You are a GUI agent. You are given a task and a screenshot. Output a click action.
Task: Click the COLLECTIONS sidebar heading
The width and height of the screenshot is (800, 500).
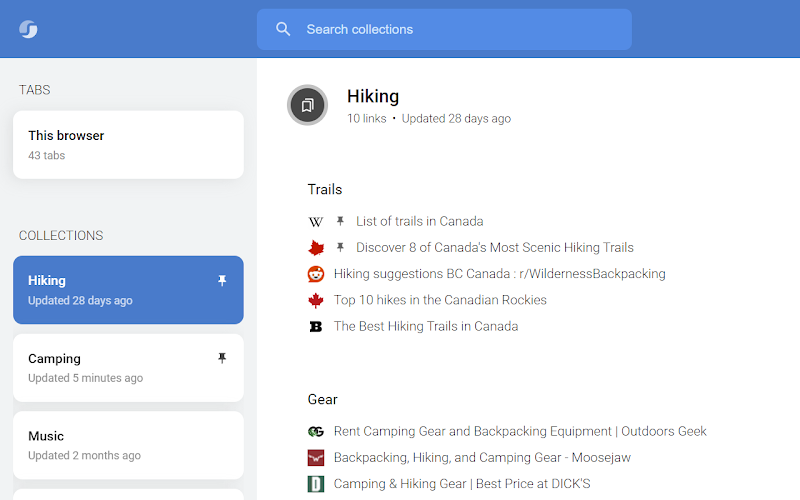61,235
